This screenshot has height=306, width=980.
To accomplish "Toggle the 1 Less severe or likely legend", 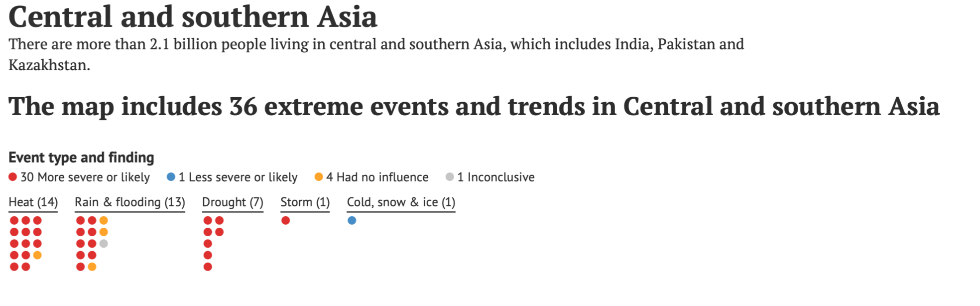I will click(232, 177).
